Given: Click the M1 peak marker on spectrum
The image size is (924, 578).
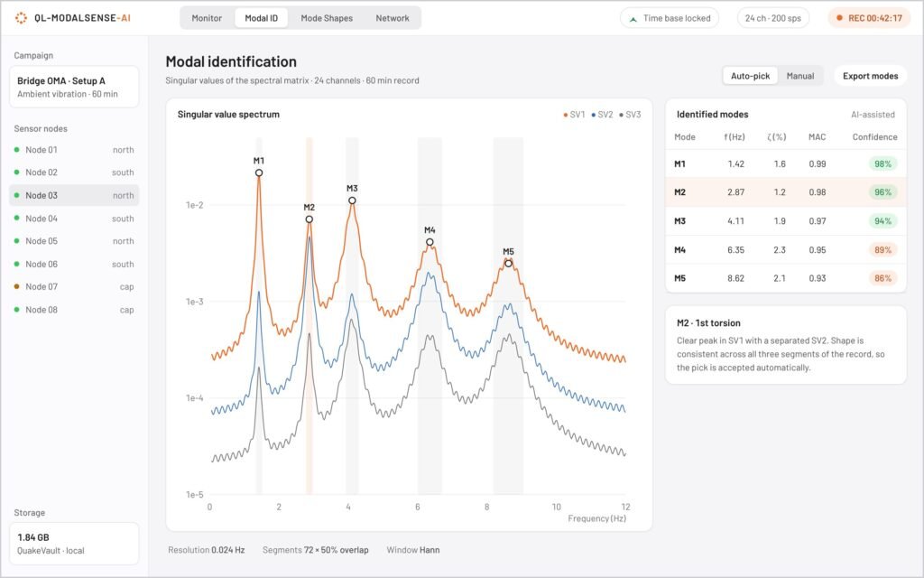Looking at the screenshot, I should coord(259,172).
